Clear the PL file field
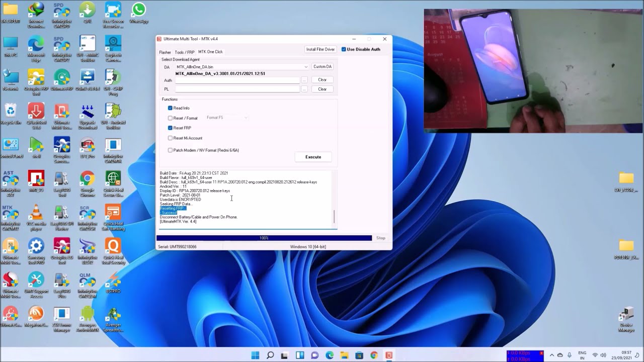Screen dimensions: 644x362 point(323,89)
